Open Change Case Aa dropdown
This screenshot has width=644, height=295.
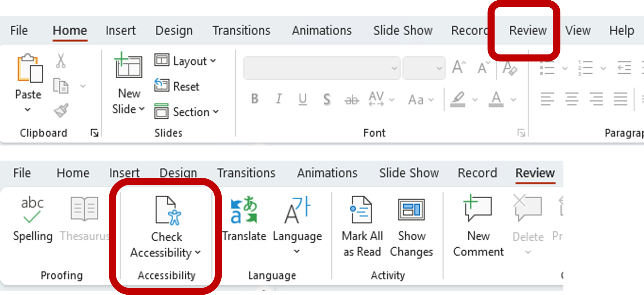click(x=421, y=100)
